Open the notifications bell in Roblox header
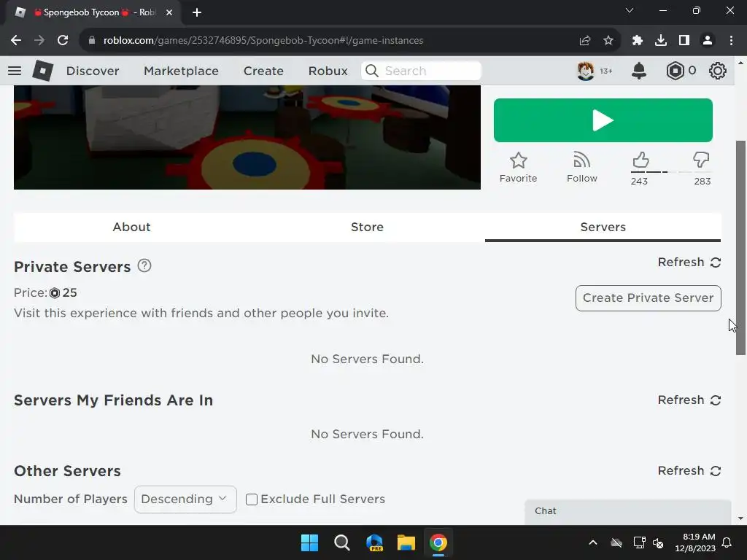 click(639, 71)
